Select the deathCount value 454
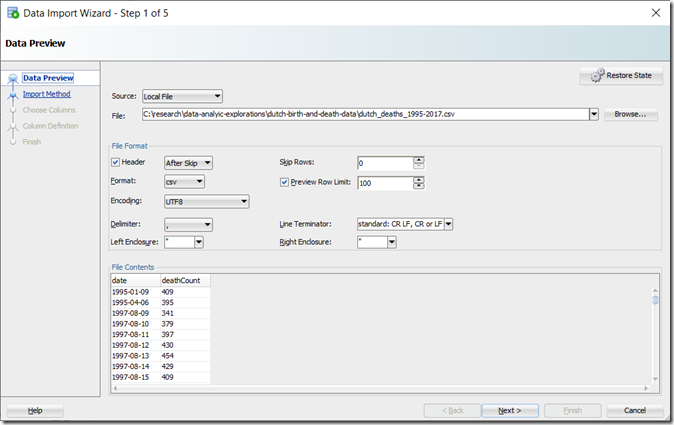 185,356
